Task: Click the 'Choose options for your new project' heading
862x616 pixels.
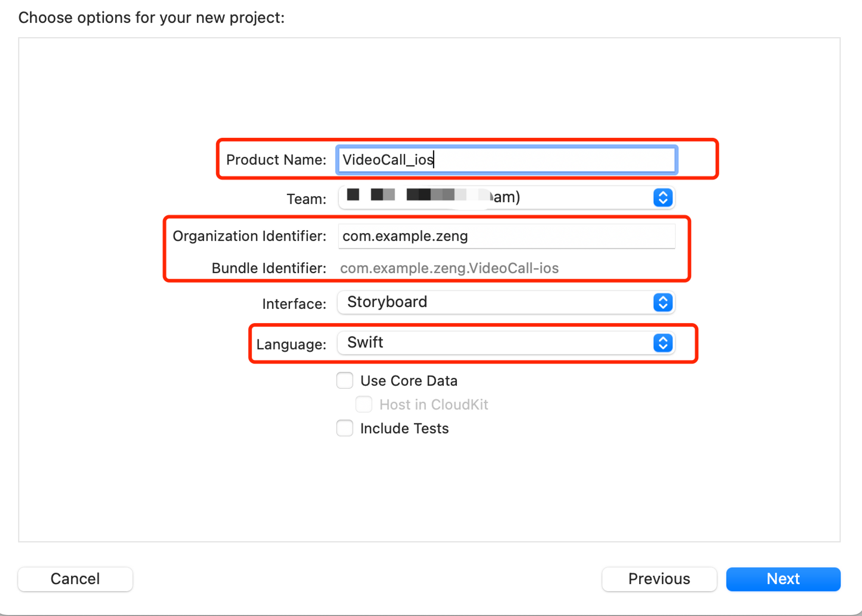Action: coord(151,18)
